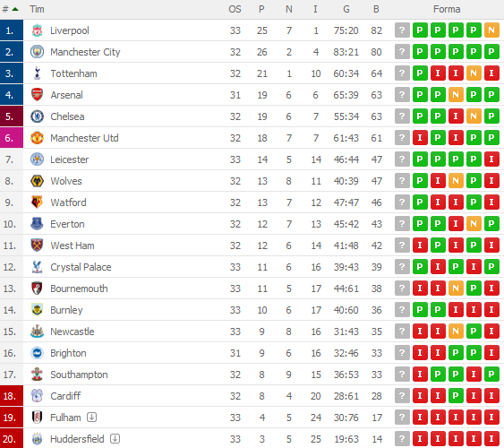The height and width of the screenshot is (448, 504).
Task: Click the OS matches played column header
Action: [x=235, y=9]
